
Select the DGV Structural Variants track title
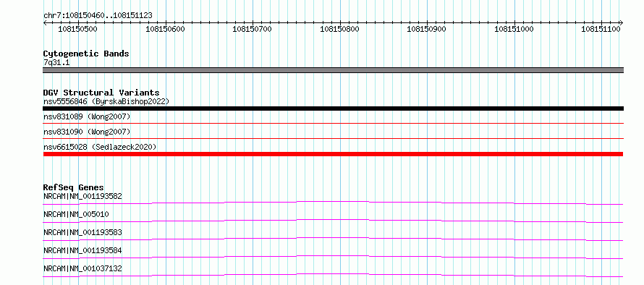101,93
